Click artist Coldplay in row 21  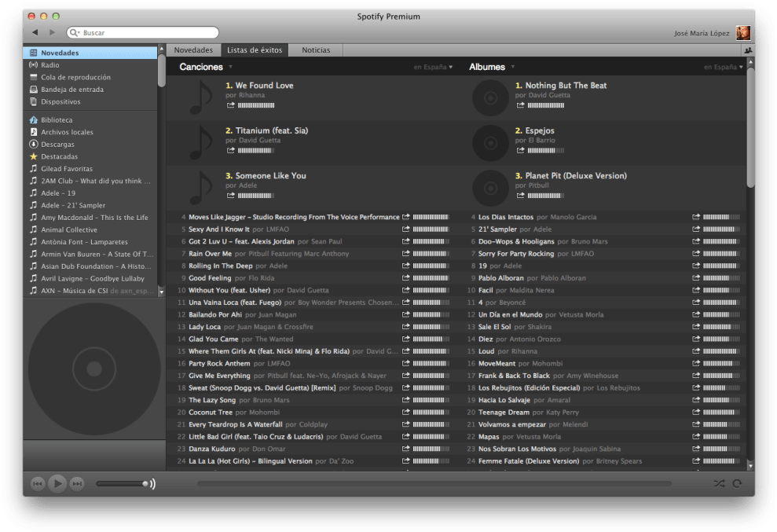[x=313, y=424]
